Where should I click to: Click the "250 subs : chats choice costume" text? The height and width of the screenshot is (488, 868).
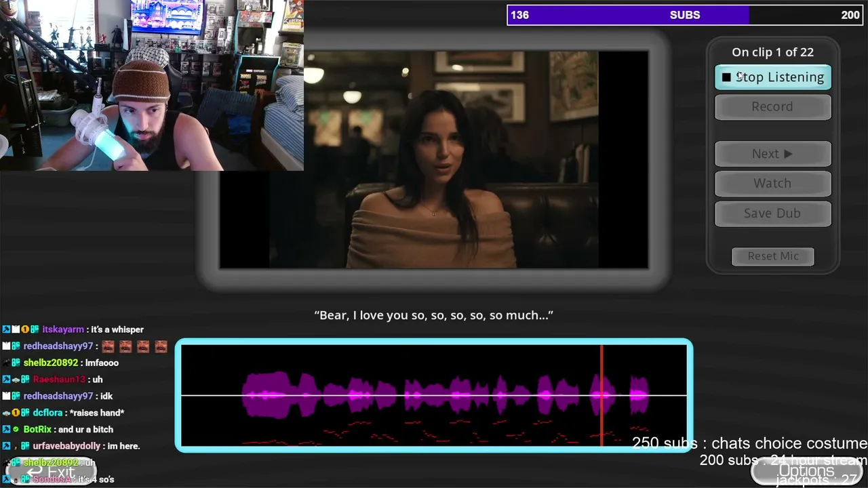749,443
